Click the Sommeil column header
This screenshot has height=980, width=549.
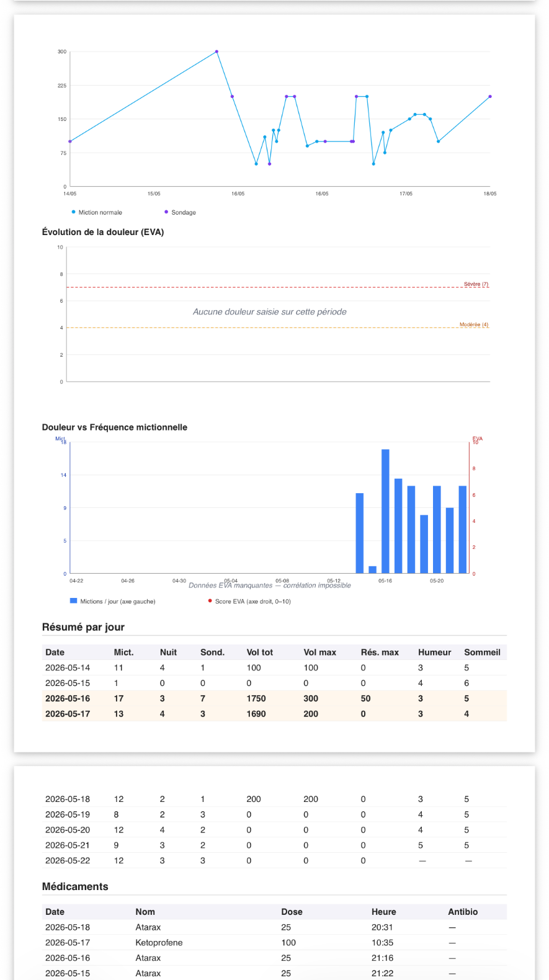click(x=482, y=653)
